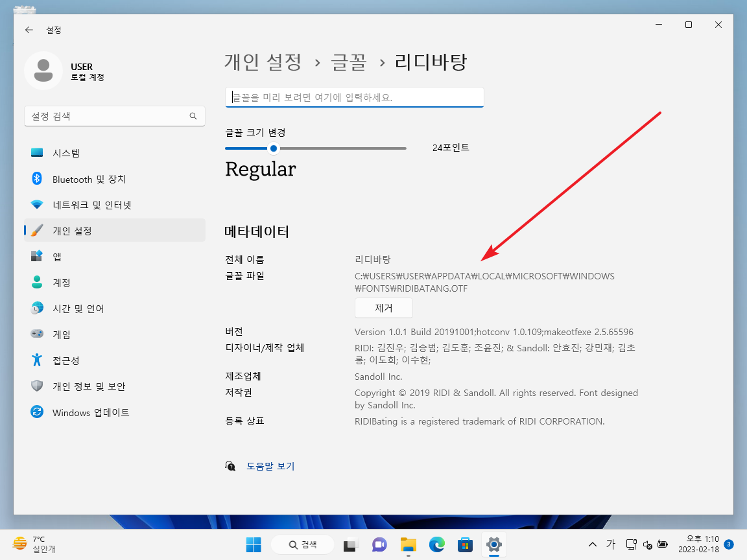The image size is (747, 560).
Task: Click the help icon beside 도움말 보기
Action: click(231, 466)
